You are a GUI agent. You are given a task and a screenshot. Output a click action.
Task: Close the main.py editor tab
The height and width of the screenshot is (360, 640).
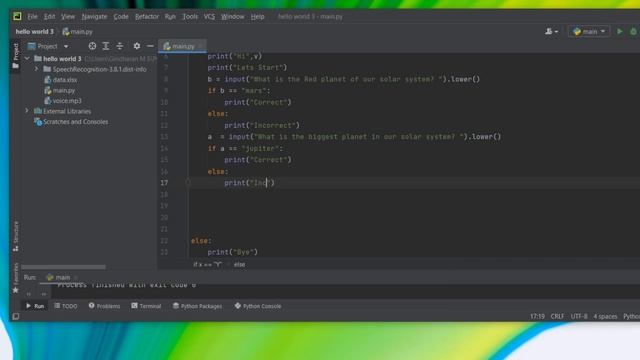point(200,47)
